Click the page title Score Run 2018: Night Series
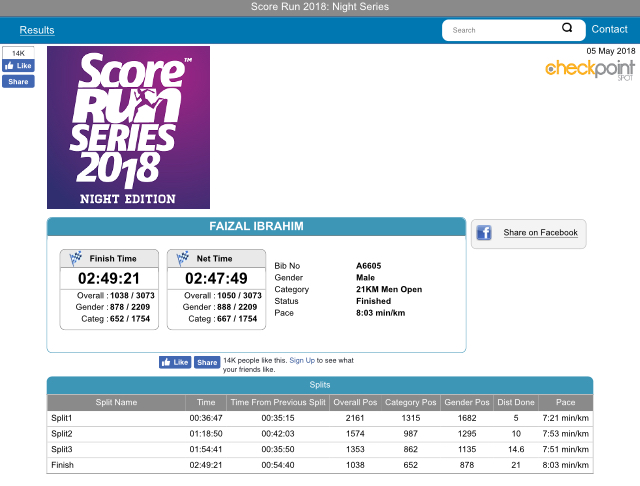The height and width of the screenshot is (486, 640). coord(320,7)
